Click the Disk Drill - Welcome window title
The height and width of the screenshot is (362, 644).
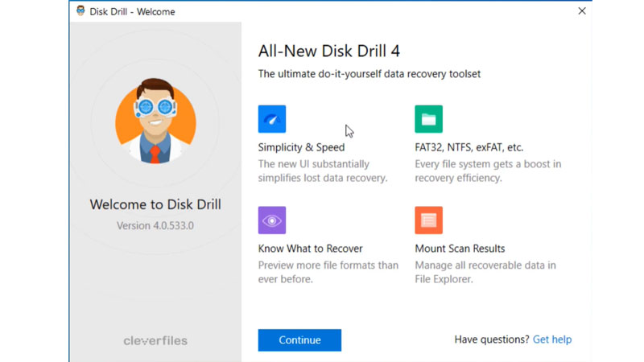pos(132,11)
